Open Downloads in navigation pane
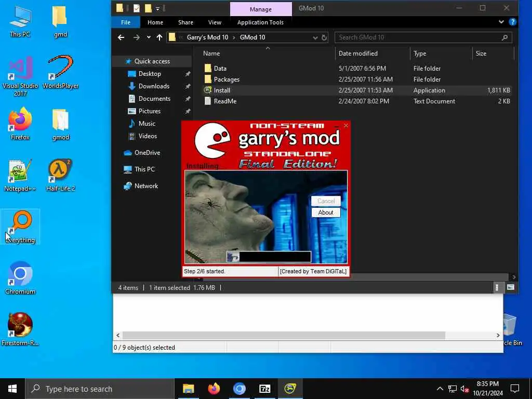The height and width of the screenshot is (399, 532). tap(154, 86)
